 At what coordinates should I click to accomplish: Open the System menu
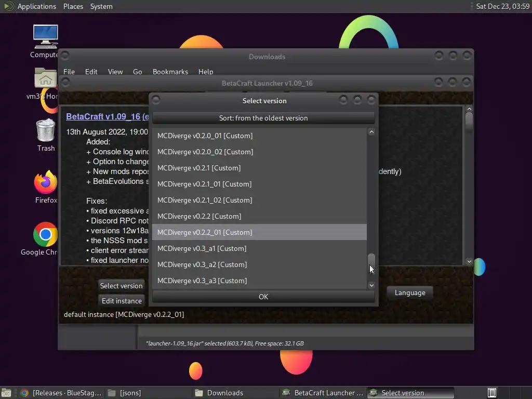coord(101,6)
